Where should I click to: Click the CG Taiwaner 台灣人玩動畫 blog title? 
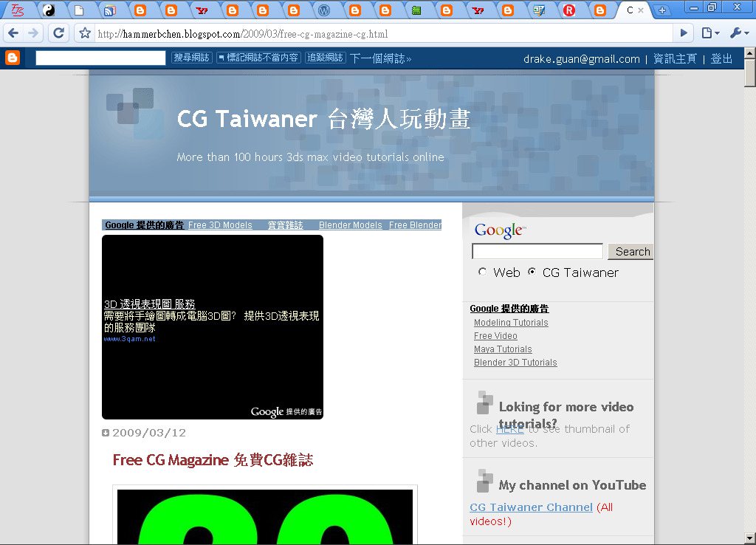(323, 119)
